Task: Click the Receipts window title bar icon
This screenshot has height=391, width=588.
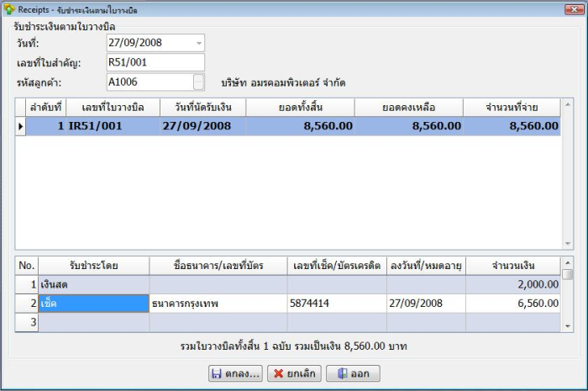Action: point(9,9)
